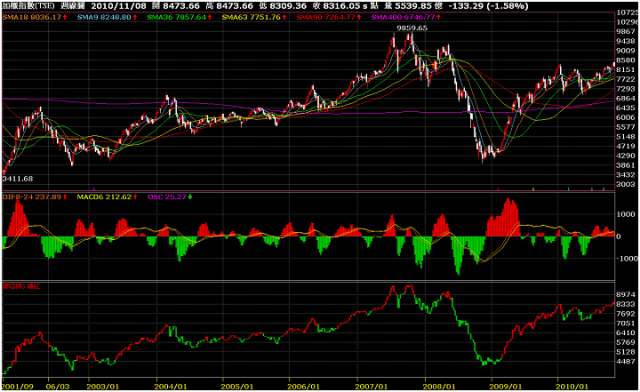Click the 2005/01 date axis label
Image resolution: width=640 pixels, height=392 pixels.
(237, 386)
